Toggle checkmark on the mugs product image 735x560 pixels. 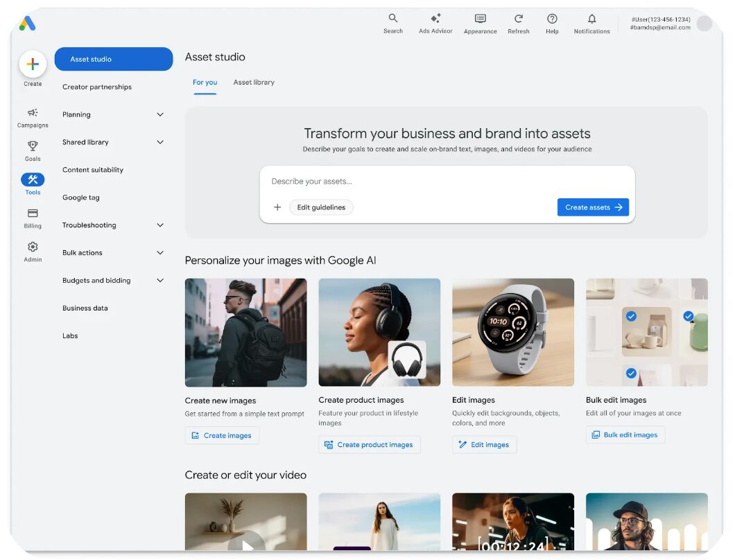pyautogui.click(x=631, y=316)
